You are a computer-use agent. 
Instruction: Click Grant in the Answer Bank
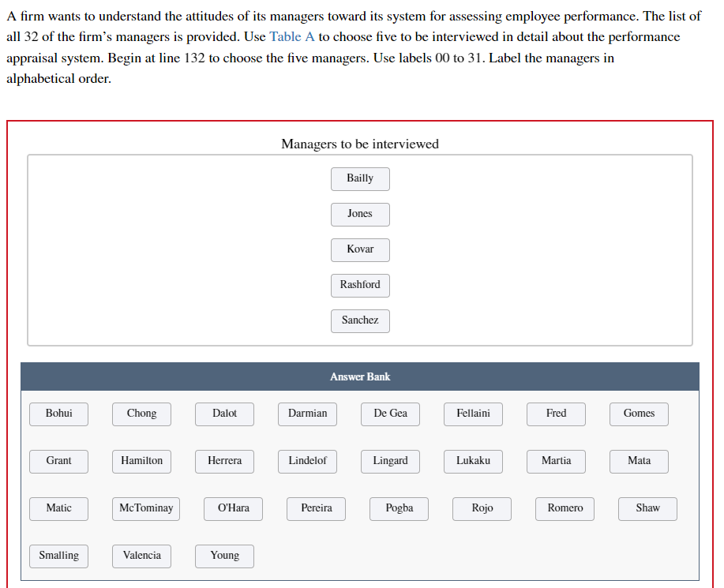coord(58,462)
